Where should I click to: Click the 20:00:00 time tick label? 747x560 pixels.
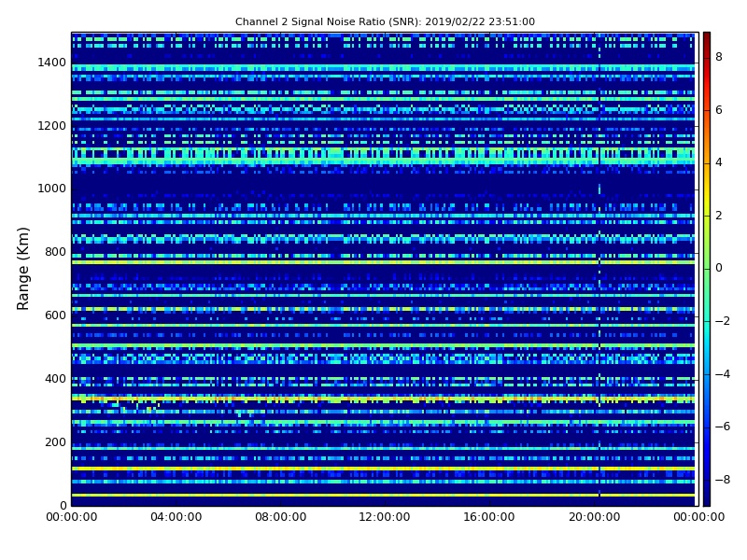pyautogui.click(x=594, y=517)
